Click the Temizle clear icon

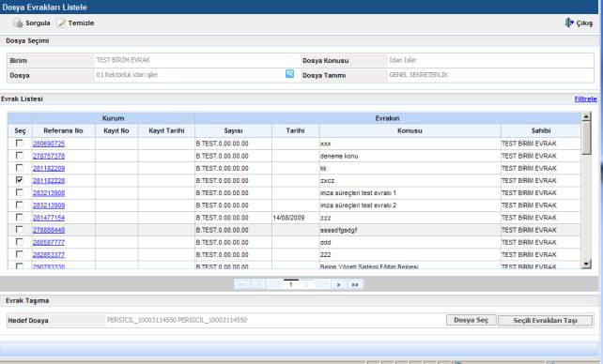coord(61,23)
